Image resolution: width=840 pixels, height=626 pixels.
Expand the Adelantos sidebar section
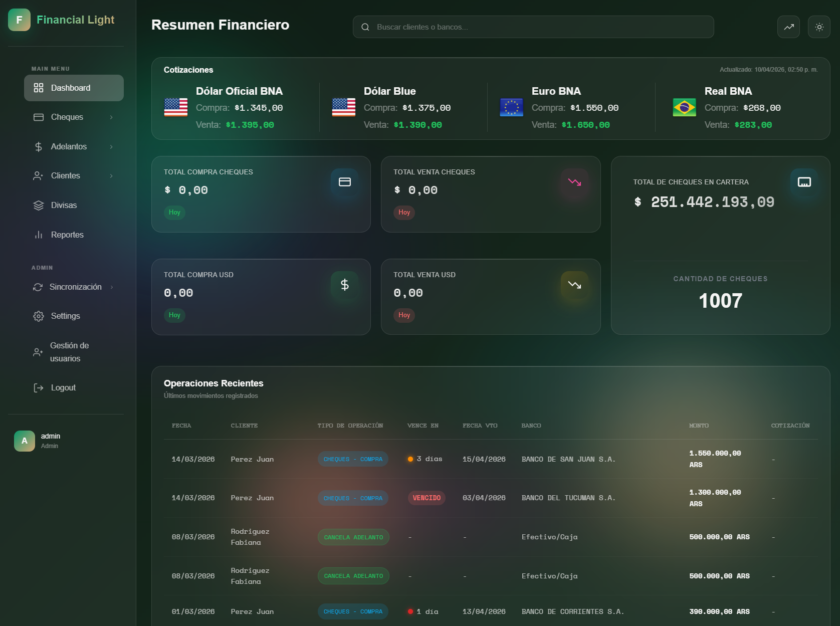pyautogui.click(x=74, y=146)
